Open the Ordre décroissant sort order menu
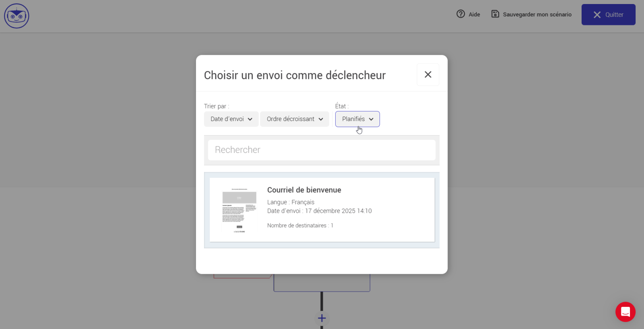This screenshot has width=644, height=329. click(290, 119)
